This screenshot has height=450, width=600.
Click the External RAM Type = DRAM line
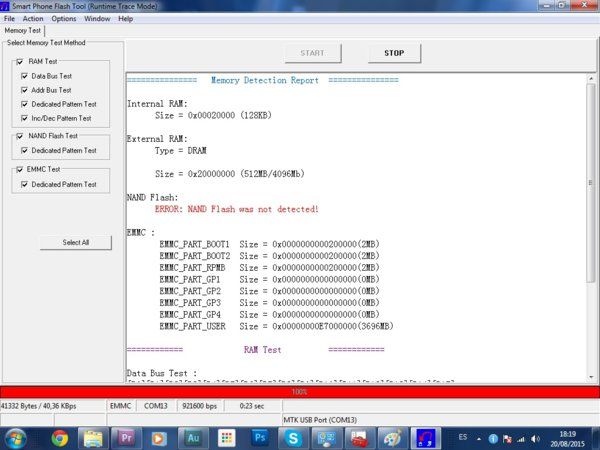click(181, 151)
